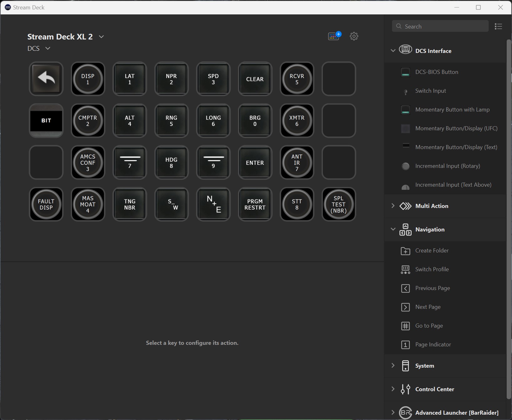Image resolution: width=512 pixels, height=420 pixels.
Task: Expand the Multi Action category
Action: (393, 206)
